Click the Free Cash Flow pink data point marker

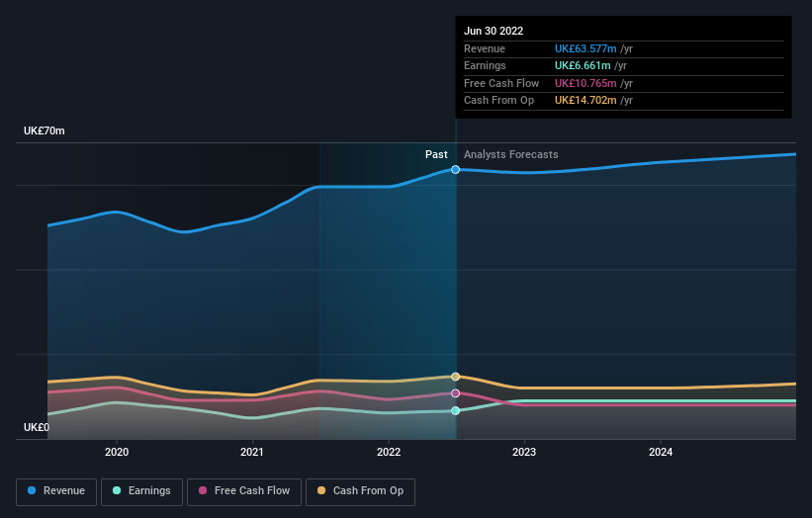(455, 393)
